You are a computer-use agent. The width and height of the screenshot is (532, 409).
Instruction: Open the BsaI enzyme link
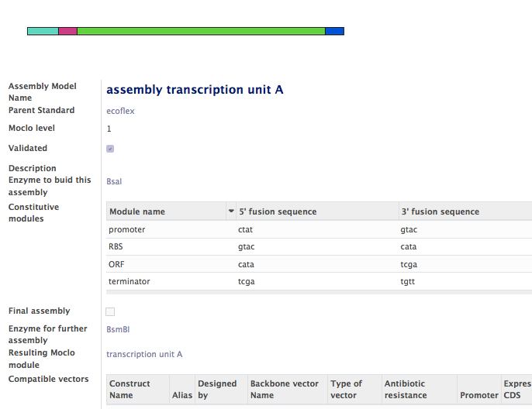114,181
